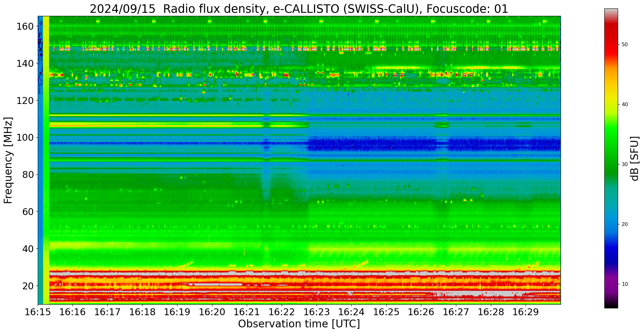Click the 'Observation time [UTC]' axis label

tap(299, 324)
